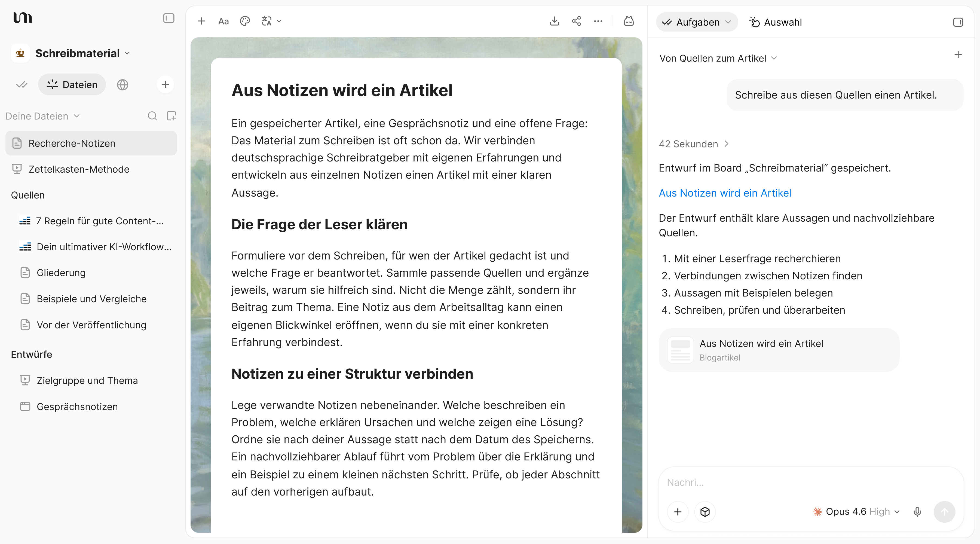The image size is (980, 544).
Task: Expand the Schreibmaterial board dropdown
Action: 83,53
